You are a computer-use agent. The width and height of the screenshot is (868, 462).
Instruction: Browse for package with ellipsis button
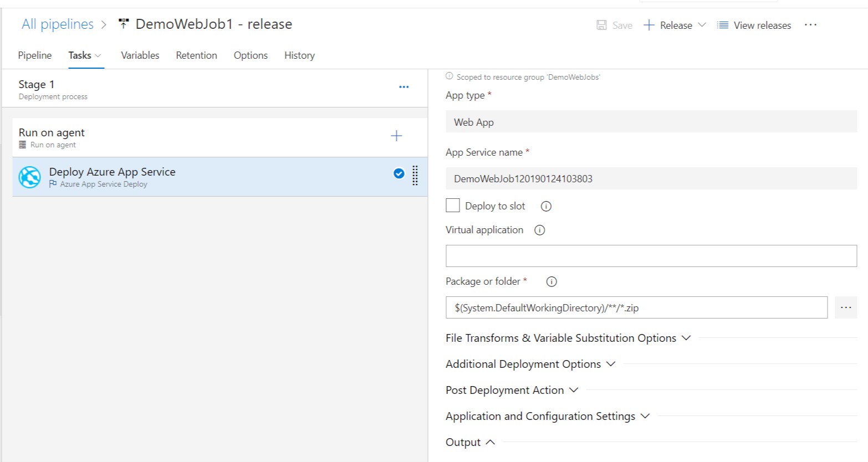846,307
